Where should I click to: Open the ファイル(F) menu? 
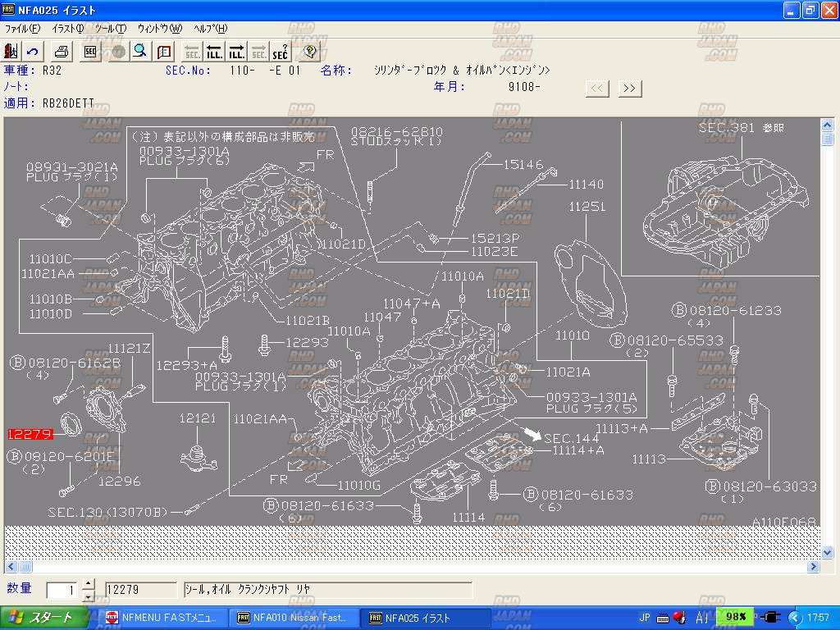[22, 29]
